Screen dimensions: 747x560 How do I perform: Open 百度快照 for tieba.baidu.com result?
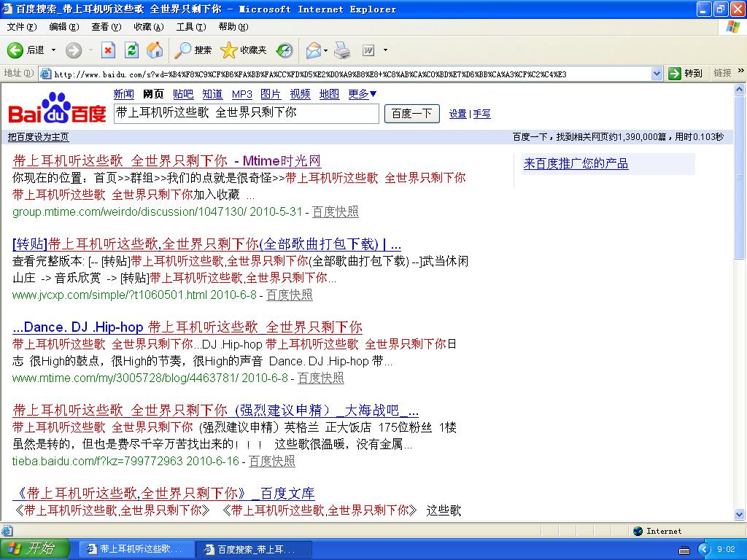(x=272, y=461)
